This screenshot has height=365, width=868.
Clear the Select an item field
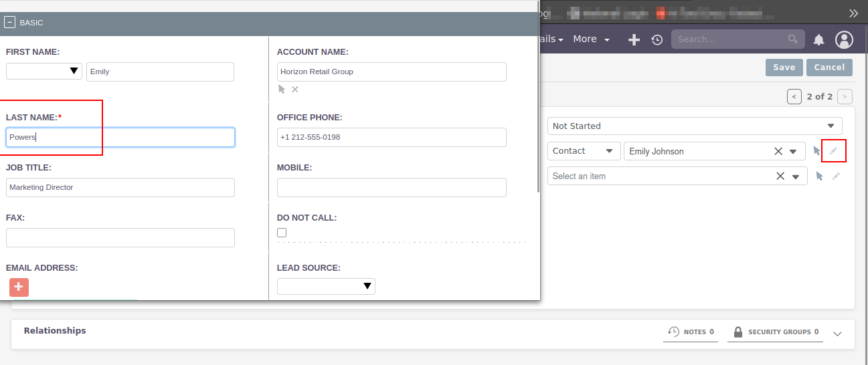point(780,176)
